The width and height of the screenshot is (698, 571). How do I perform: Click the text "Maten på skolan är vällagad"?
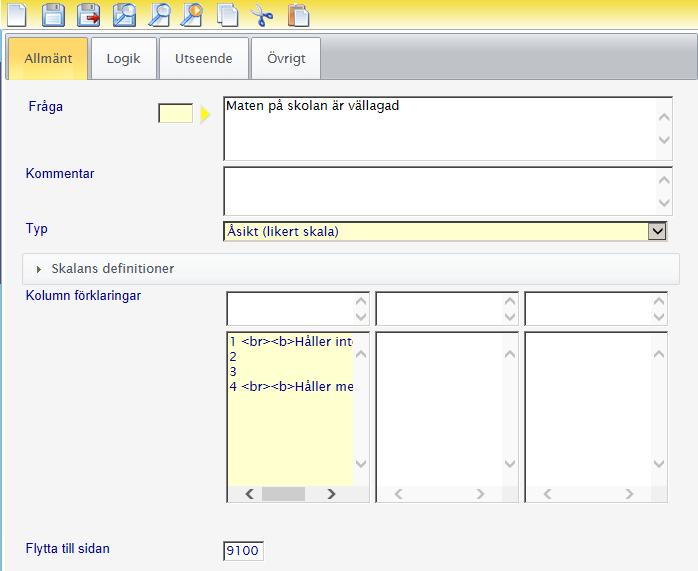pos(312,106)
